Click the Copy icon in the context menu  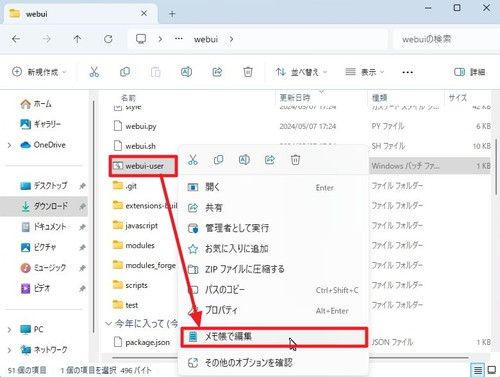[218, 160]
